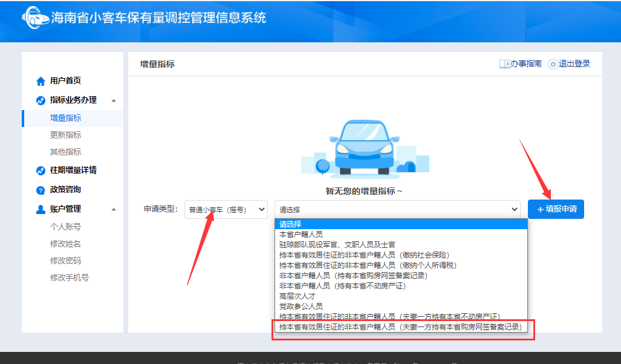Choose 非本省户籍人员（持有本省购房网签备案记录） option

(401, 276)
